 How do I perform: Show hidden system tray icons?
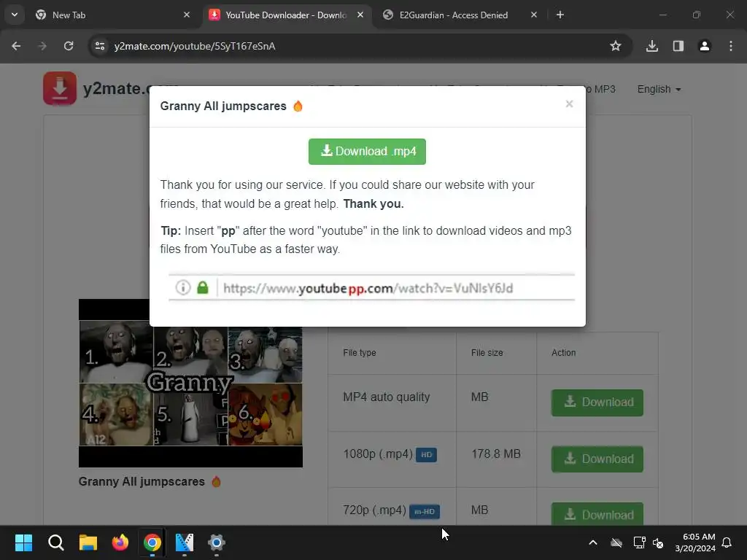click(x=593, y=542)
